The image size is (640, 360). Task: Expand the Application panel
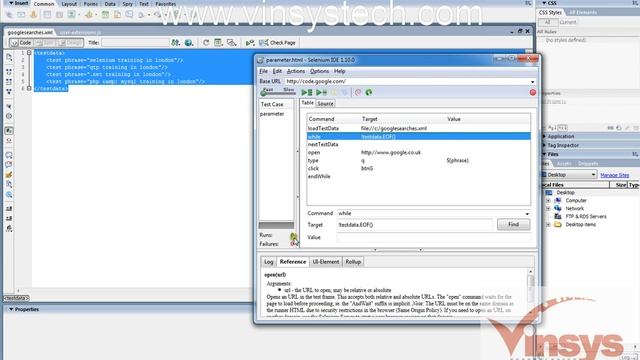click(x=544, y=136)
